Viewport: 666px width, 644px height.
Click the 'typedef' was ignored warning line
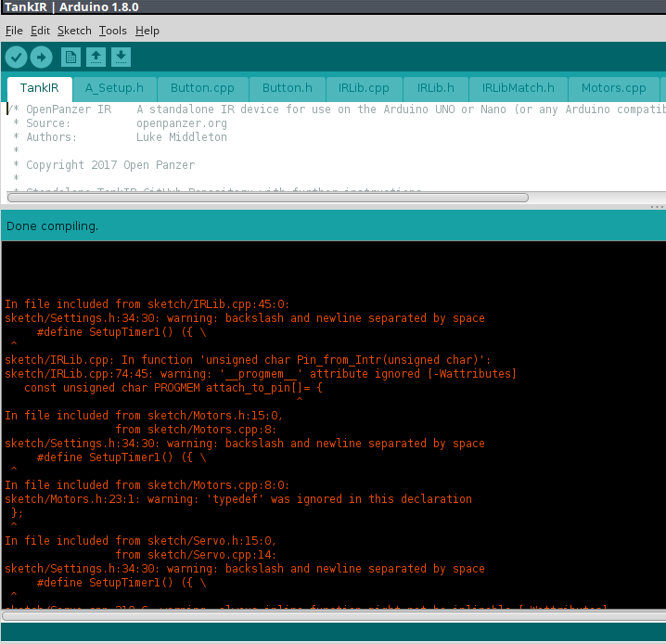(x=238, y=498)
